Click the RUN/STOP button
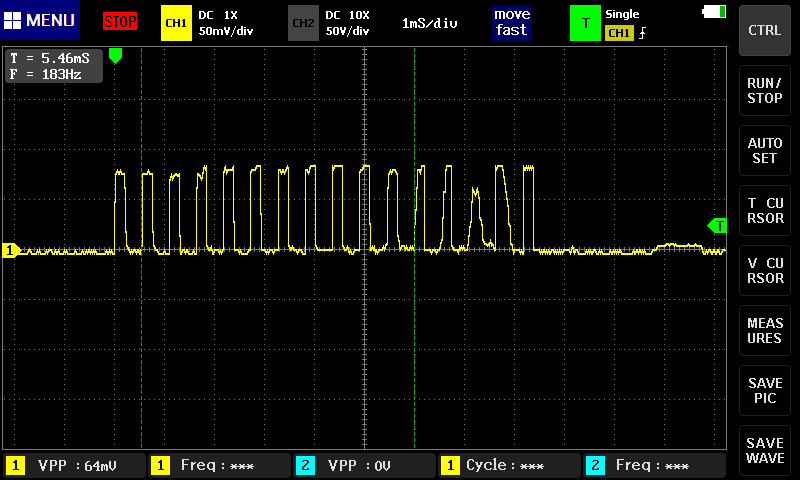800x480 pixels. pyautogui.click(x=764, y=90)
